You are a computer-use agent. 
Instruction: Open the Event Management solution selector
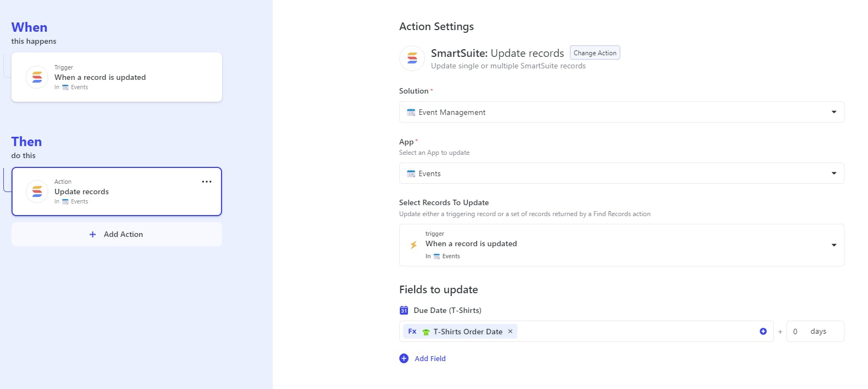[x=621, y=112]
